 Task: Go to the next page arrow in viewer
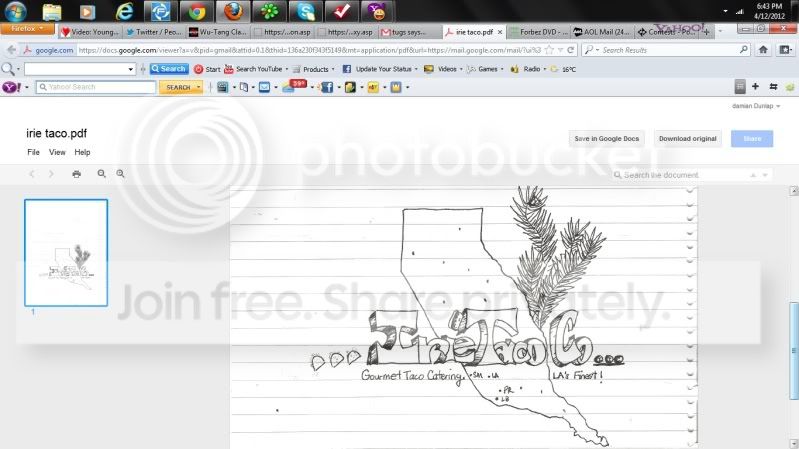[x=51, y=174]
